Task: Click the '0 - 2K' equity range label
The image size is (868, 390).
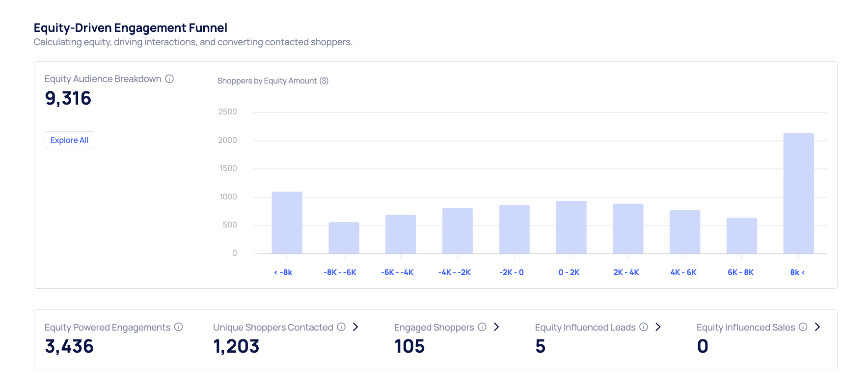Action: click(569, 272)
